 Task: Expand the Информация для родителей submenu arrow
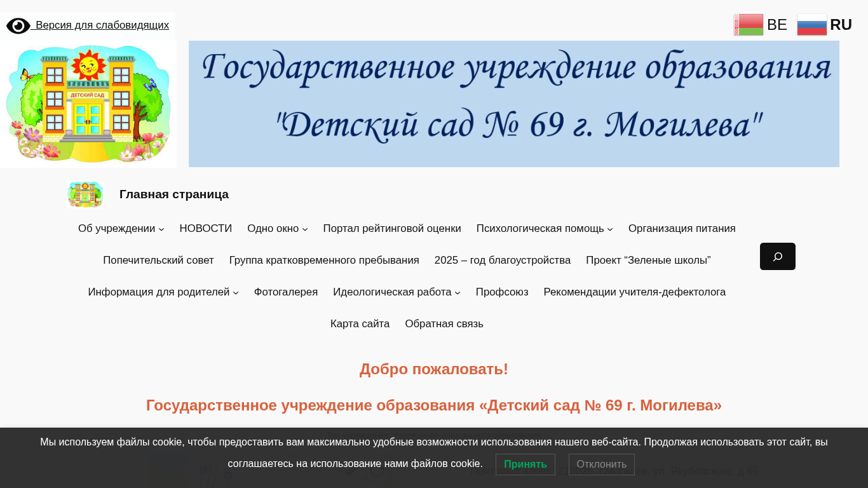236,293
